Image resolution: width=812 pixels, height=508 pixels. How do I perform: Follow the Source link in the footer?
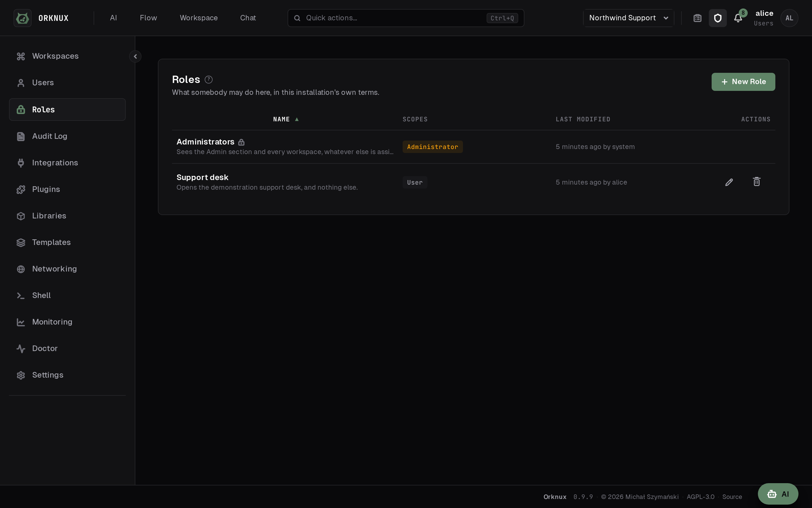click(732, 497)
